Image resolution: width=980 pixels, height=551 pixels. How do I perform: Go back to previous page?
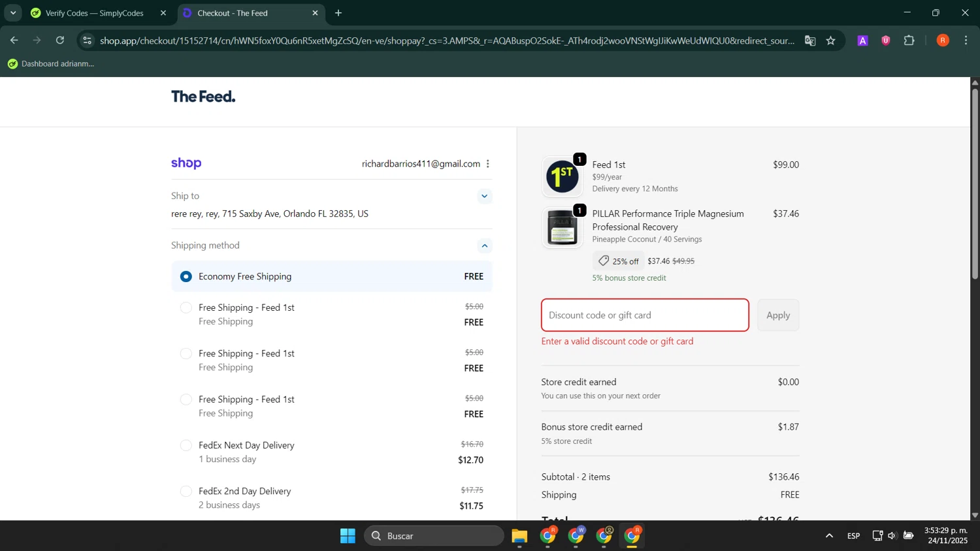coord(14,40)
